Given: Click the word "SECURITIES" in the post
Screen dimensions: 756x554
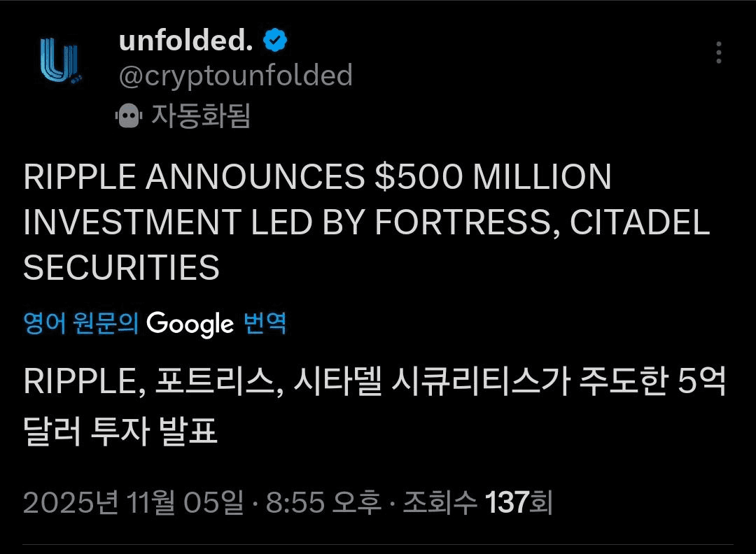Looking at the screenshot, I should click(x=122, y=267).
